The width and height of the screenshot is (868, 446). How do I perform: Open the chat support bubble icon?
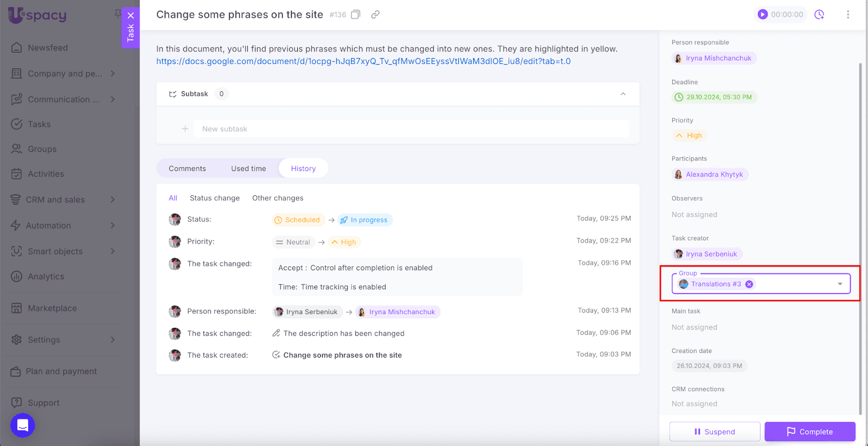tap(23, 425)
